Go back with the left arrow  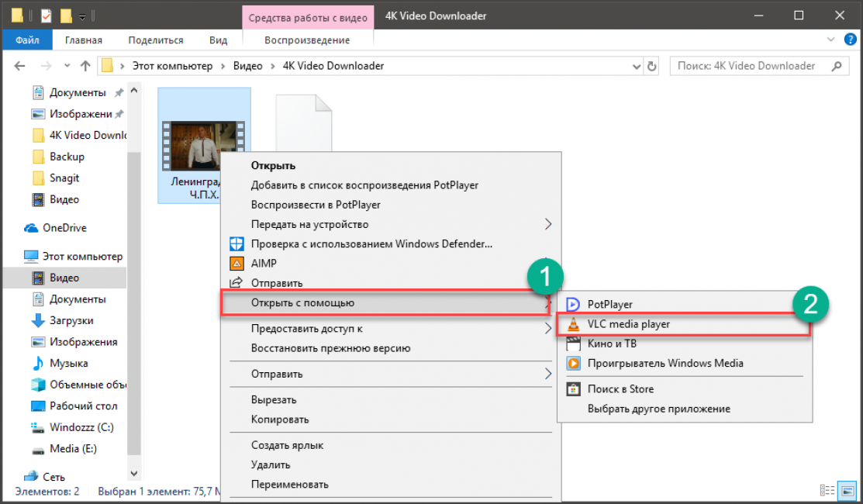[x=20, y=66]
